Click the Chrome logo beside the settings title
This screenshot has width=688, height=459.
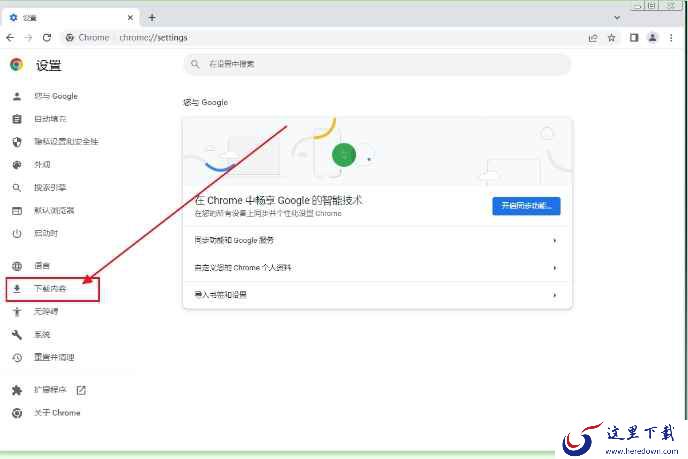[17, 65]
